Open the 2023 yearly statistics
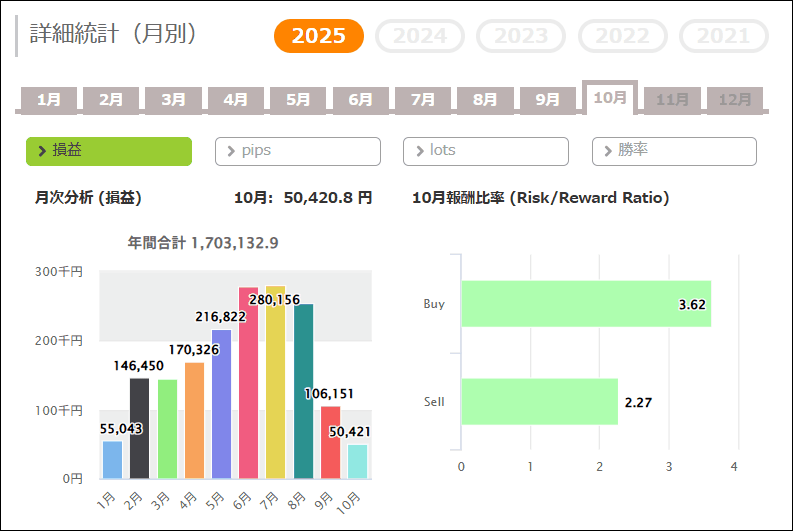The width and height of the screenshot is (793, 531). (521, 37)
